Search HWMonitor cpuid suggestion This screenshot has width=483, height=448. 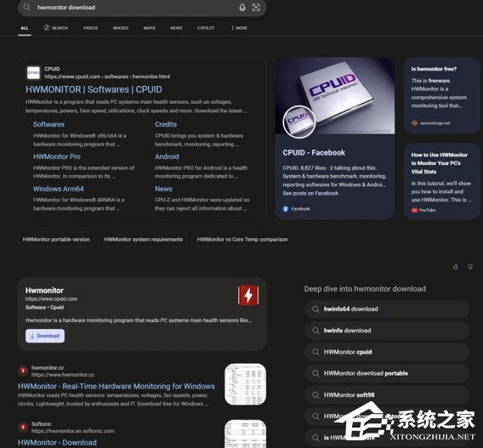coord(387,352)
